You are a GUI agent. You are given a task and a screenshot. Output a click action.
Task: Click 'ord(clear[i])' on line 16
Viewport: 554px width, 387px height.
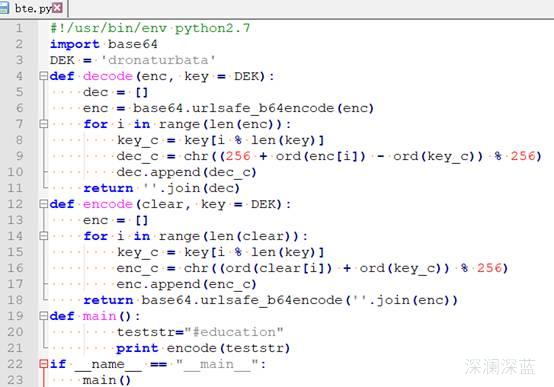(x=279, y=268)
